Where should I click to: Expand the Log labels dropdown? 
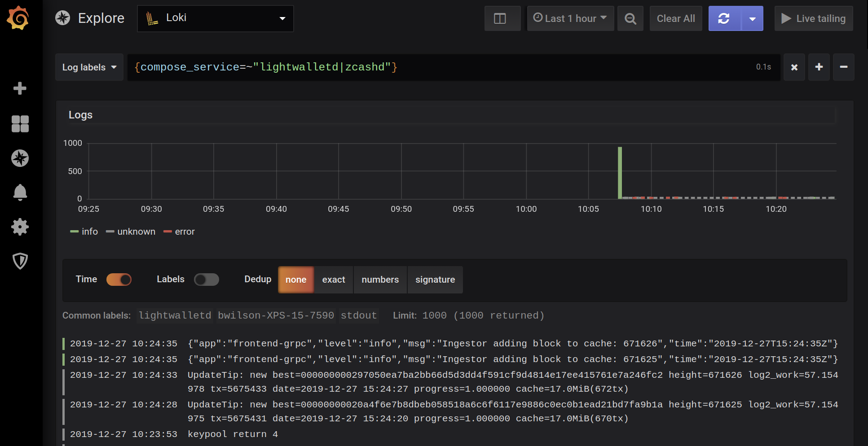pyautogui.click(x=89, y=67)
